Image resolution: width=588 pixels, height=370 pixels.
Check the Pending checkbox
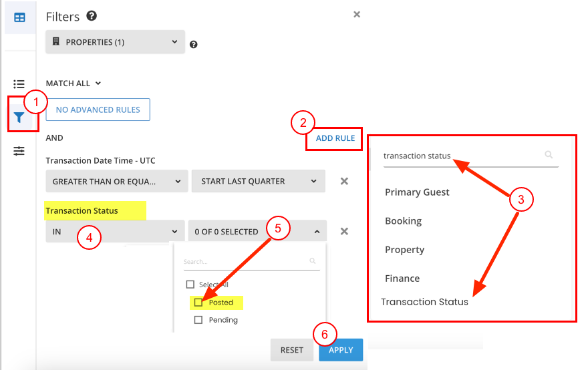[198, 320]
